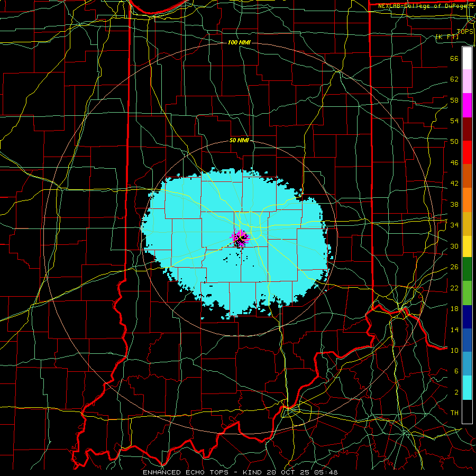Click the magenta 58 kft legend swatch
476x476 pixels.
(x=467, y=105)
